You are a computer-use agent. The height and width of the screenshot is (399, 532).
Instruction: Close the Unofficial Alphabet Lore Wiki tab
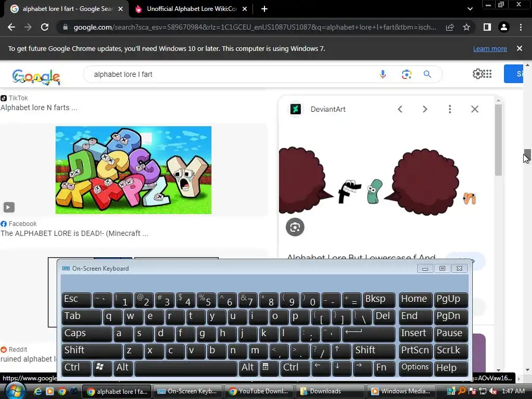click(245, 9)
